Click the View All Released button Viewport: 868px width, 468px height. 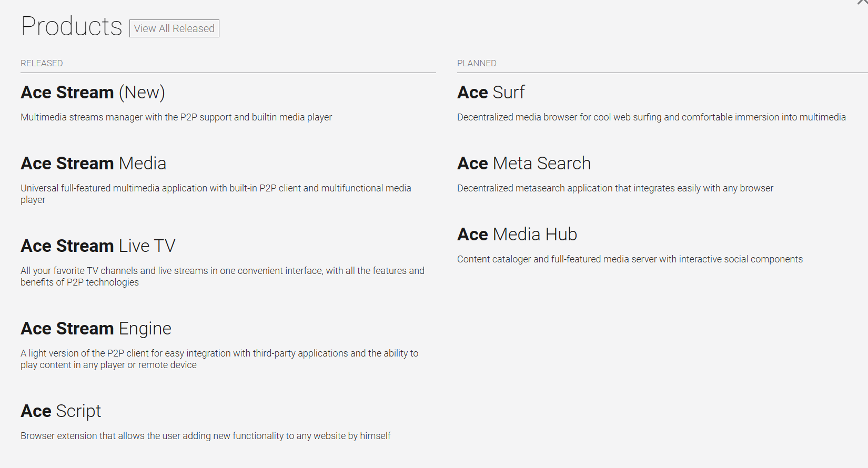174,28
